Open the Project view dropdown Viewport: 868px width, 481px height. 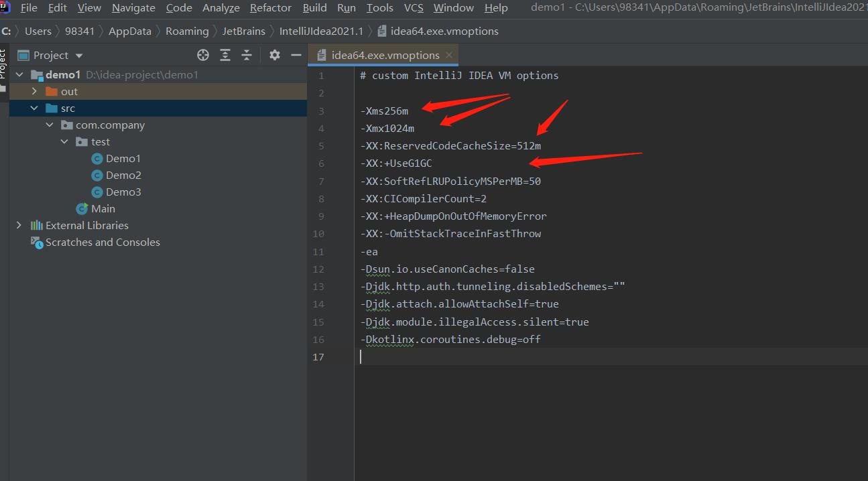pyautogui.click(x=79, y=56)
